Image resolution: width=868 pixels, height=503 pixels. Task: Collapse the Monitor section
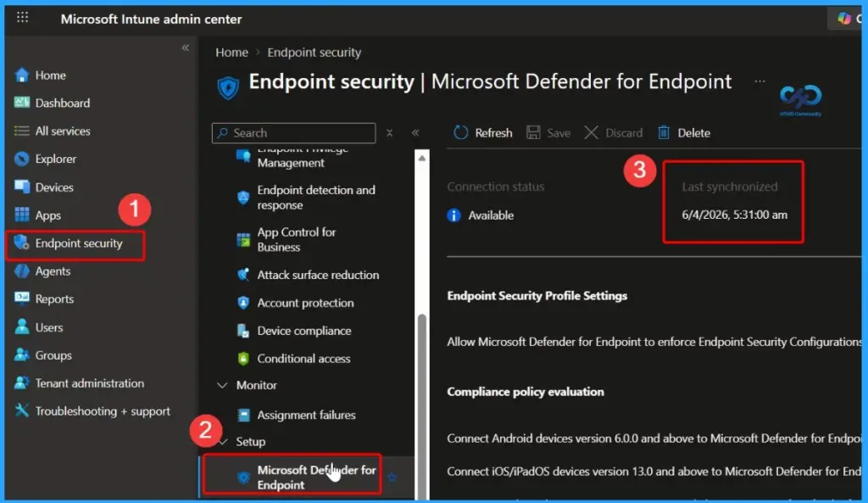[x=224, y=385]
